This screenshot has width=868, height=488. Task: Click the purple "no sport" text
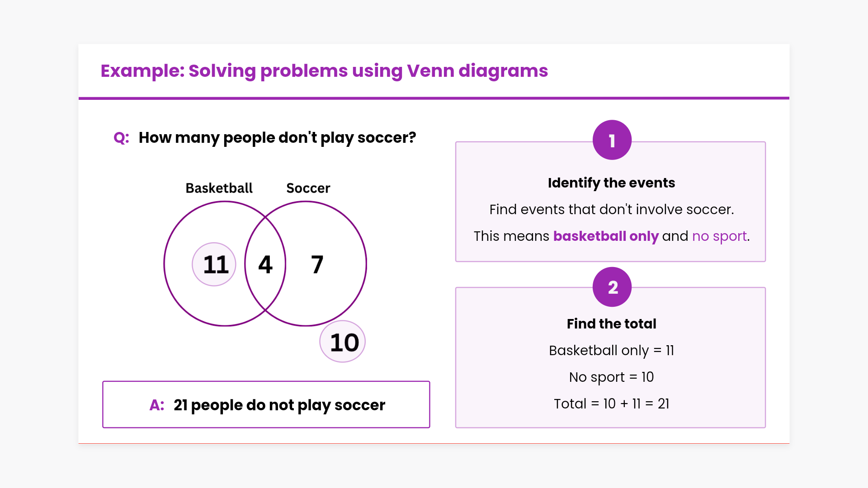coord(719,236)
